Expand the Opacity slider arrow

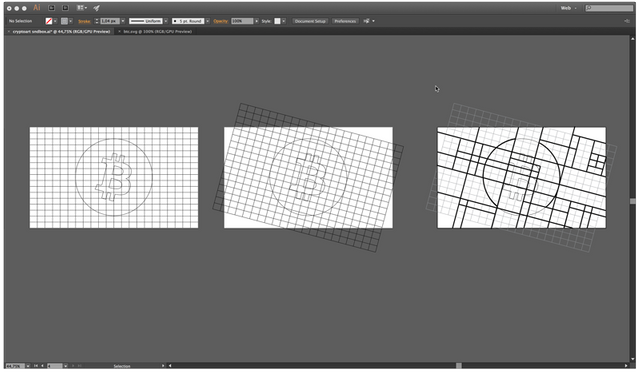[257, 21]
